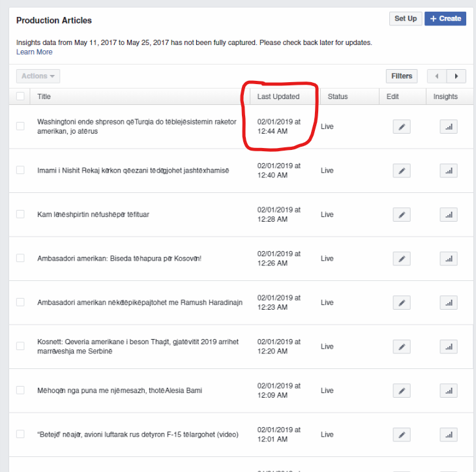Edit the avioni luftarak rus article
476x472 pixels.
coord(401,435)
